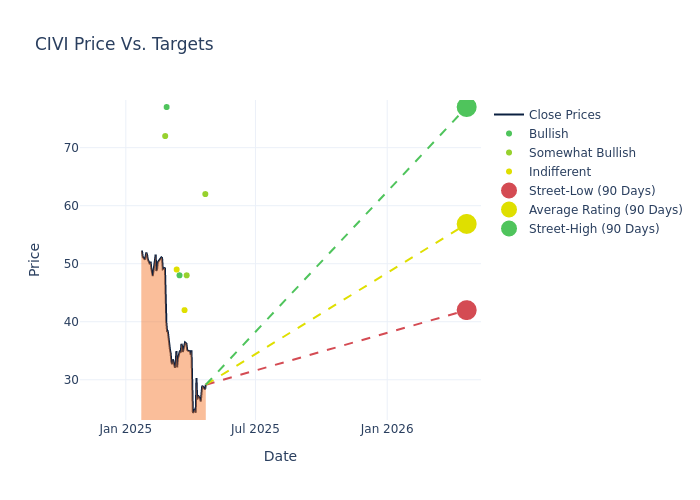700x500 pixels.
Task: Hide Somewhat Bullish legend series
Action: (582, 153)
